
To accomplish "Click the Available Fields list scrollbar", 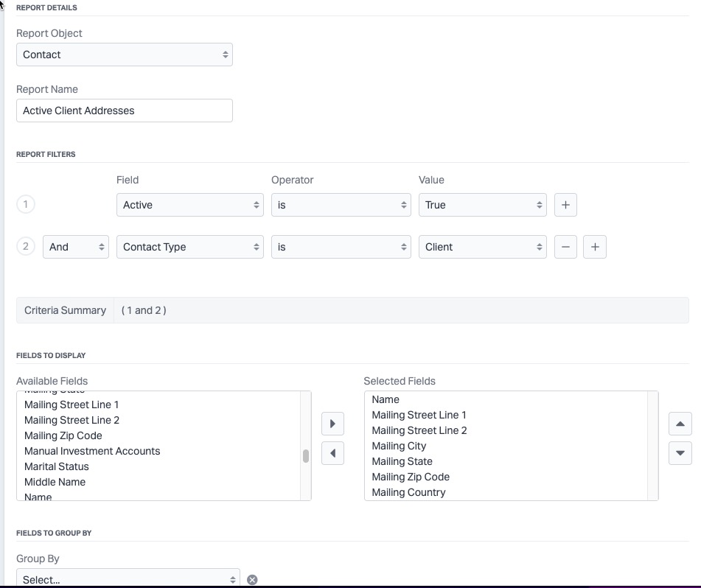I will click(x=305, y=455).
